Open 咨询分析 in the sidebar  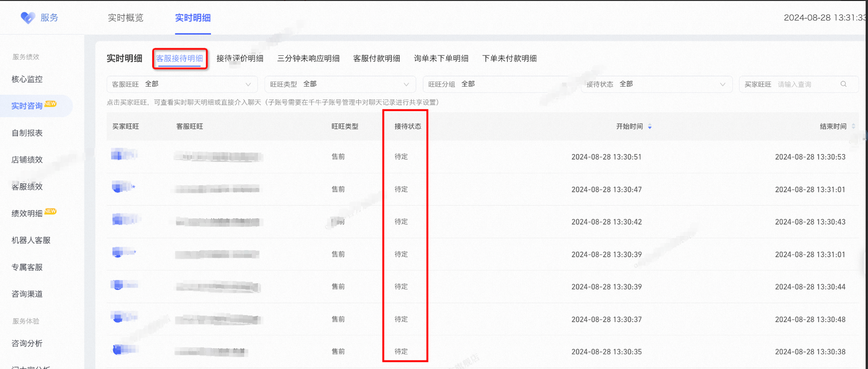(27, 343)
